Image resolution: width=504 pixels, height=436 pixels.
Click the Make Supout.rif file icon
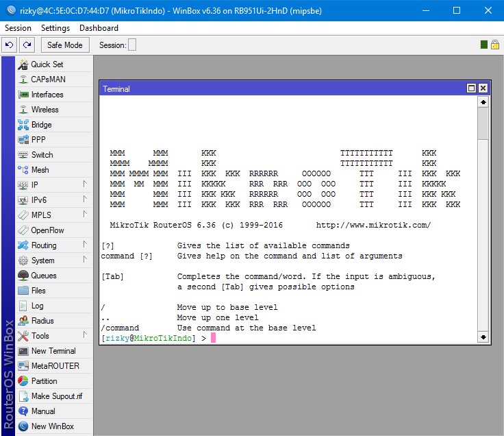point(23,396)
